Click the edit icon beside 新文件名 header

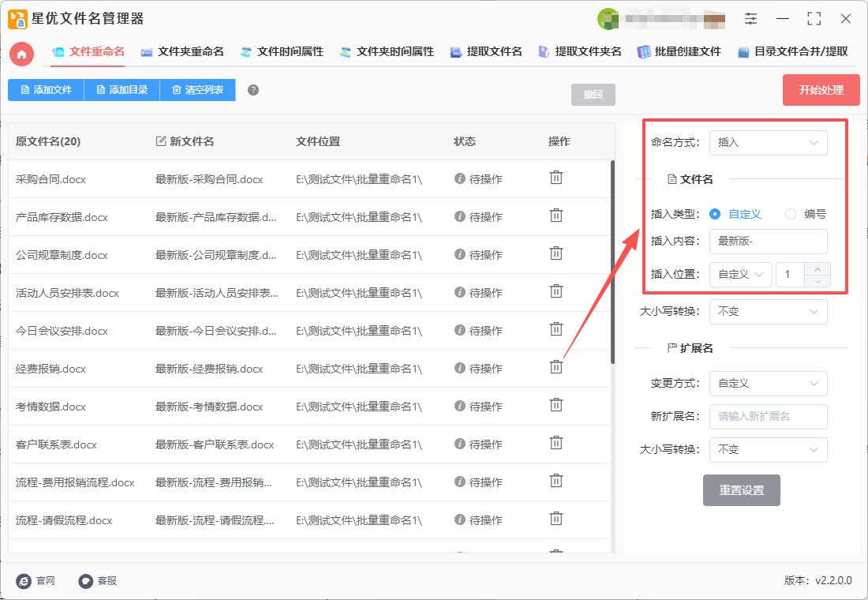[160, 141]
